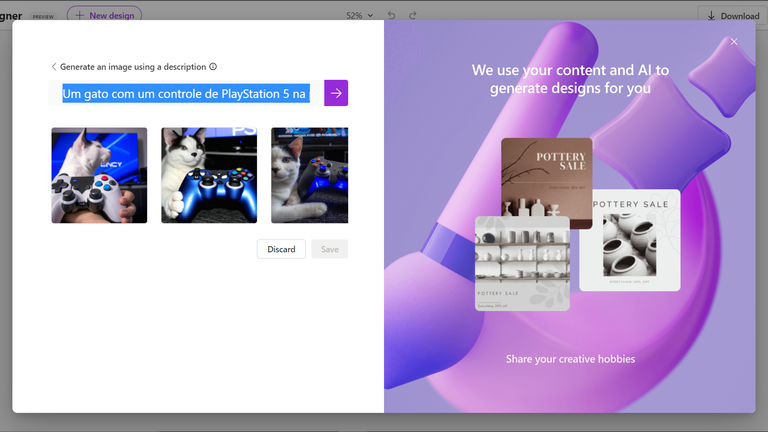Click the New design button
768x432 pixels.
coord(104,15)
